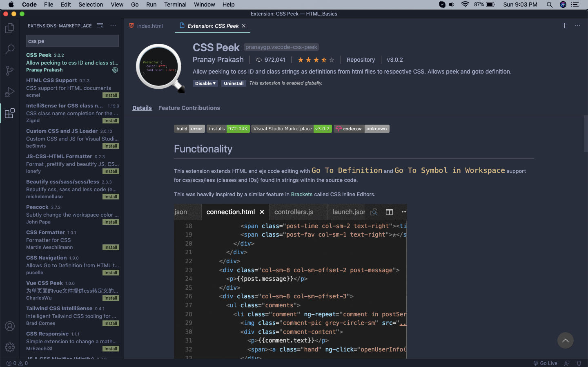Screen dimensions: 588x367
Task: Open the Pranay Prakash publisher link
Action: [x=218, y=60]
